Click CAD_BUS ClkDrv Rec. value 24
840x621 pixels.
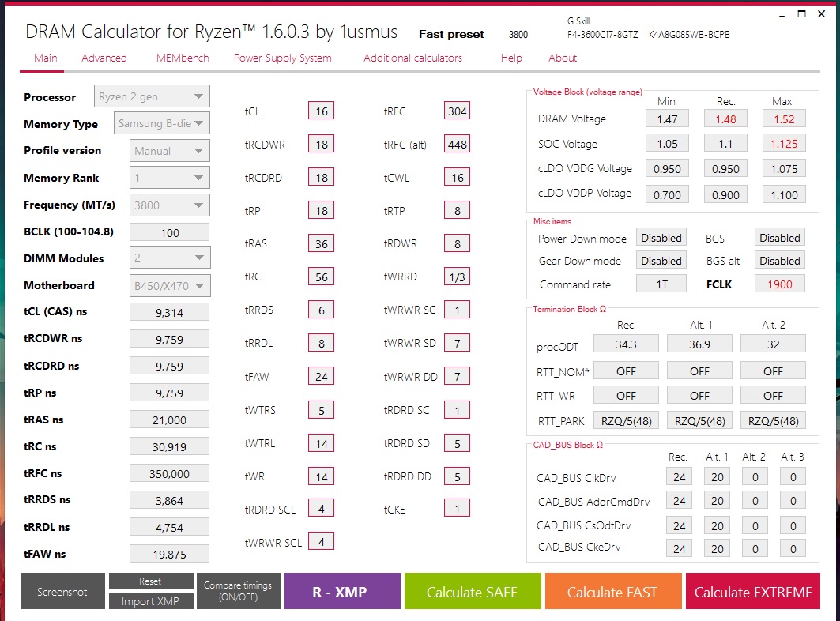pyautogui.click(x=680, y=477)
